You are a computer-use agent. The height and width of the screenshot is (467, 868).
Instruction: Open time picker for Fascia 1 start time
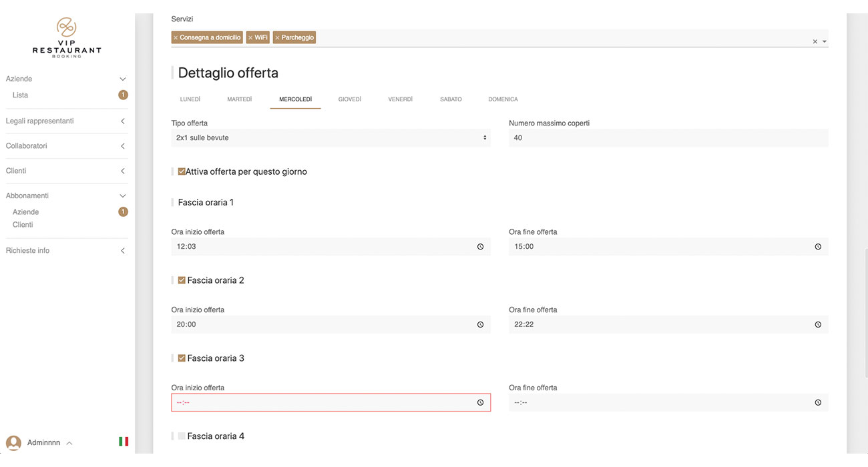[480, 247]
